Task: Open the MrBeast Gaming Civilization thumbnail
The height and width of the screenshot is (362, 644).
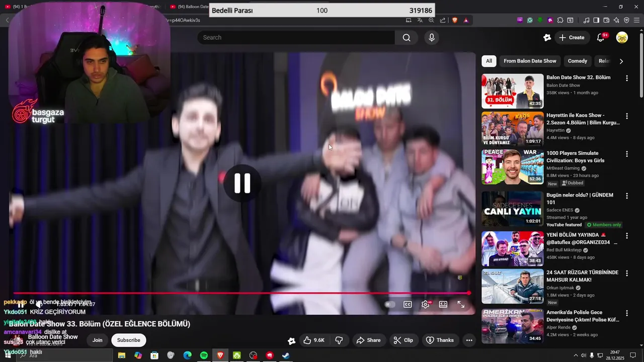Action: (512, 167)
